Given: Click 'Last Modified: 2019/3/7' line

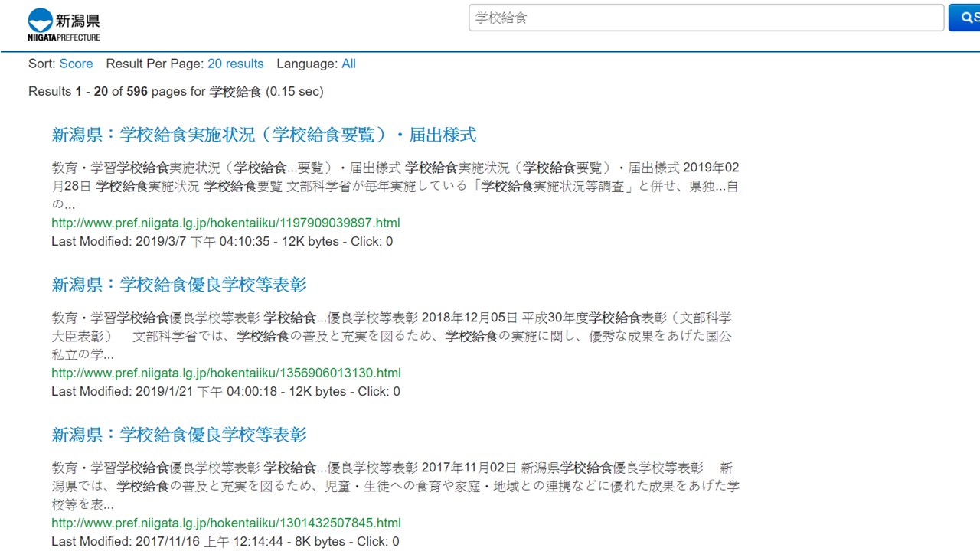Looking at the screenshot, I should click(x=222, y=241).
